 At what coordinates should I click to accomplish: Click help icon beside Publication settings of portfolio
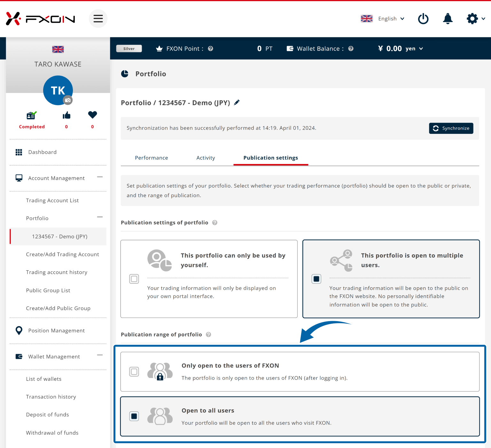215,223
